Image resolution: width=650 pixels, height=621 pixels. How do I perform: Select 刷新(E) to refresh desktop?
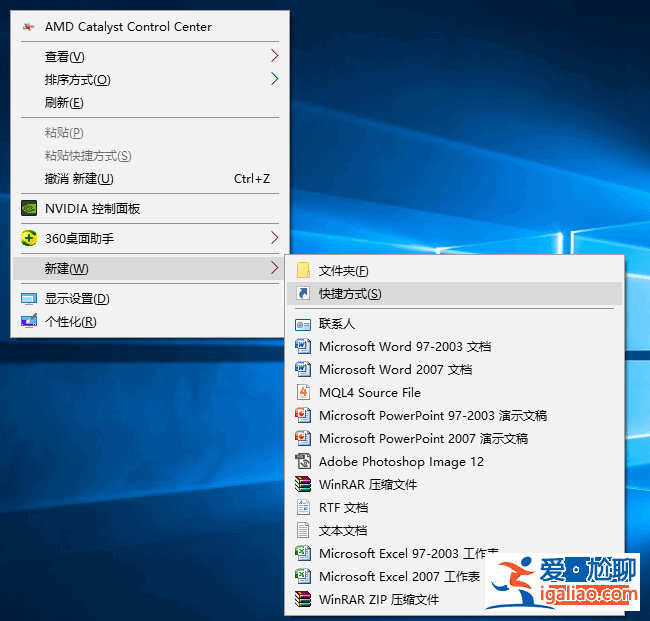(150, 102)
